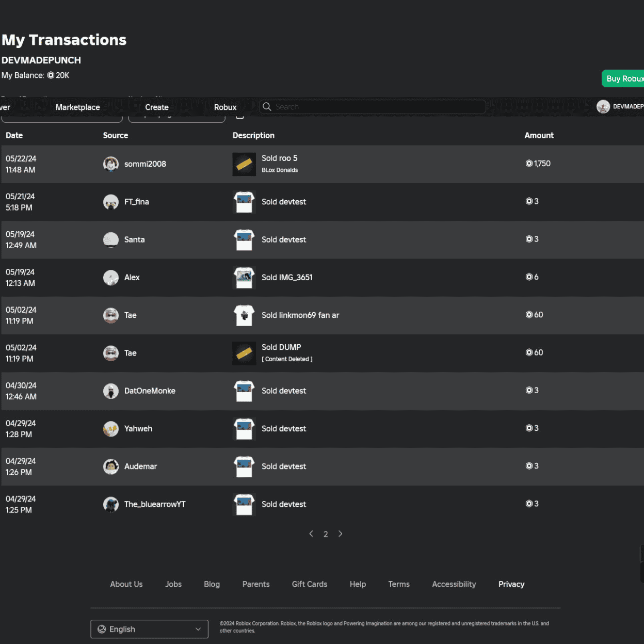Click the linkmon69 fan ar shirt icon
Viewport: 644px width, 644px height.
(244, 315)
